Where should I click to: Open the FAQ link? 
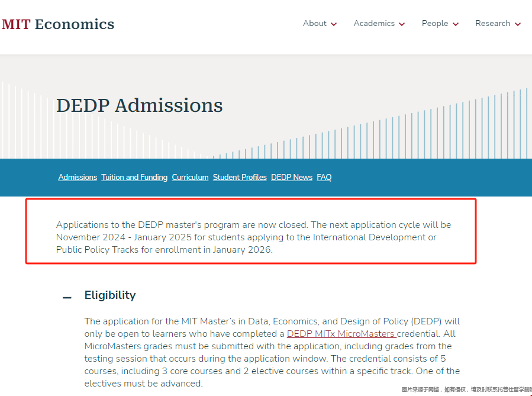click(x=324, y=177)
